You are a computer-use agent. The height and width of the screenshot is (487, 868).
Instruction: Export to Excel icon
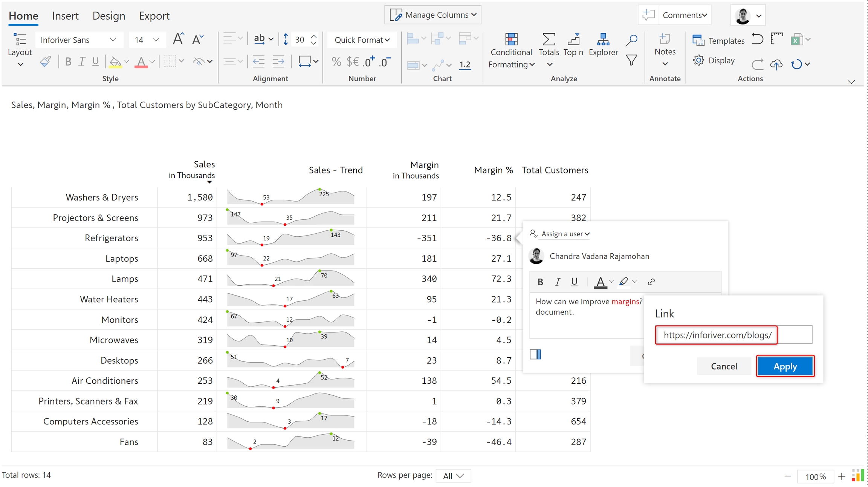coord(796,40)
